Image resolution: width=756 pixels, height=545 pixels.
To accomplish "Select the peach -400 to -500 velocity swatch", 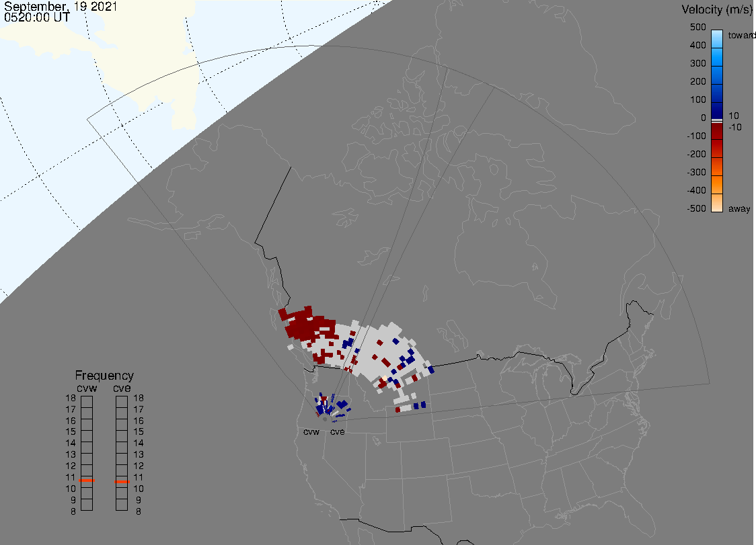I will [x=717, y=203].
